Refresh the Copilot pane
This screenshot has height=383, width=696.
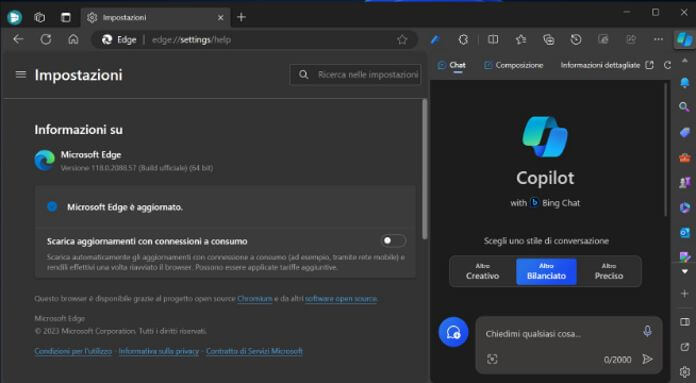point(667,65)
